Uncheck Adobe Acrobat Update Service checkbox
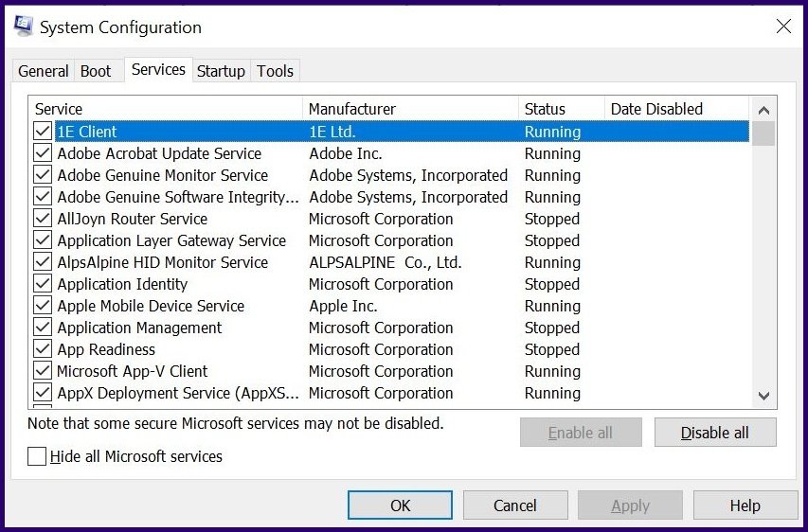The image size is (808, 532). click(43, 153)
